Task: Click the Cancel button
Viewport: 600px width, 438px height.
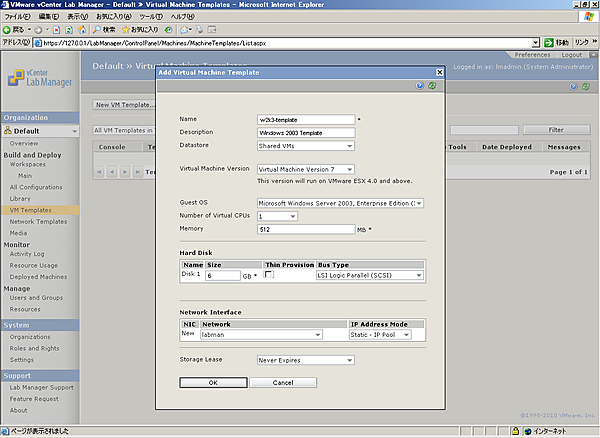Action: [283, 383]
